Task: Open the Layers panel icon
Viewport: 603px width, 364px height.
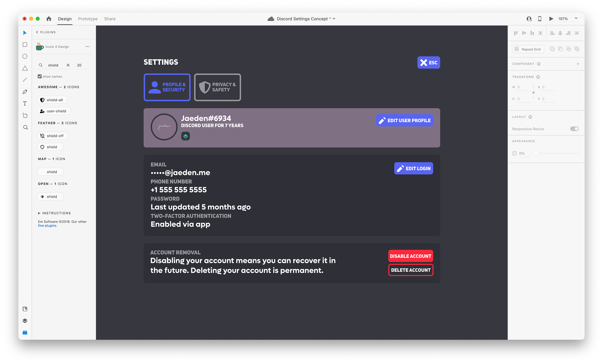Action: point(25,321)
